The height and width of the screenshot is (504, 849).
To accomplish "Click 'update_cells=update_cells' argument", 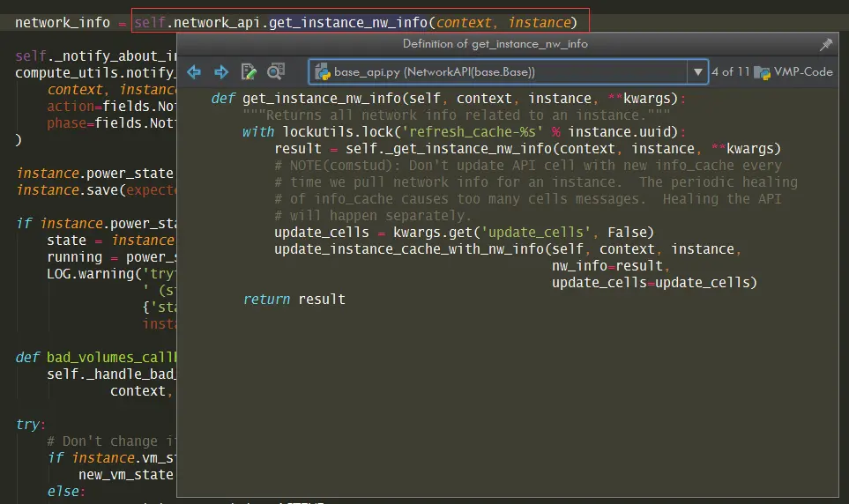I will coord(651,283).
